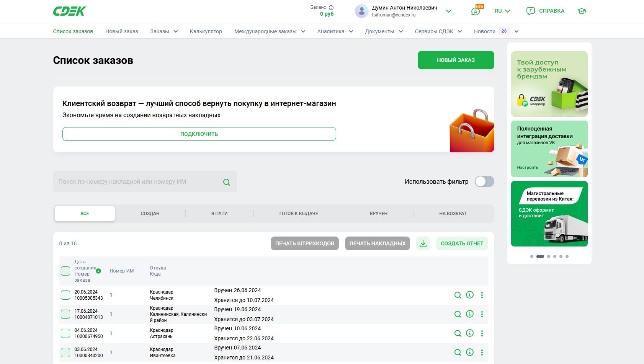Screen dimensions: 644x364
Task: Open the Калькулятор menu item
Action: coord(206,31)
